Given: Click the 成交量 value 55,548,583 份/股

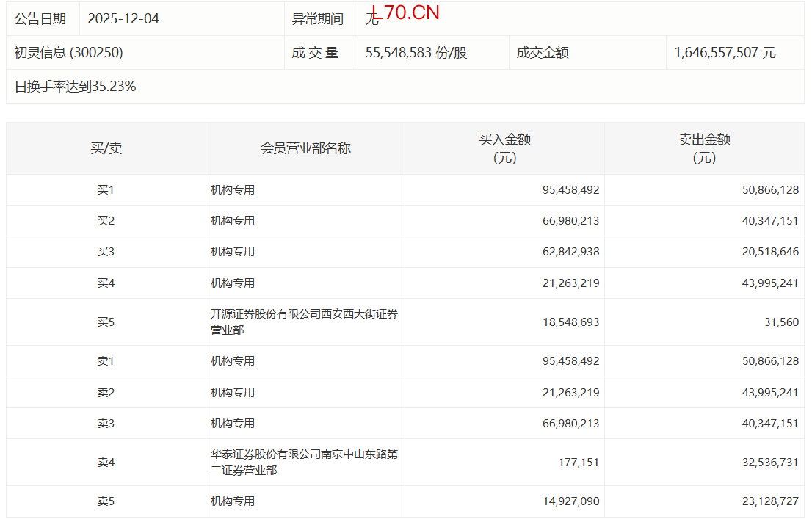Looking at the screenshot, I should click(416, 53).
